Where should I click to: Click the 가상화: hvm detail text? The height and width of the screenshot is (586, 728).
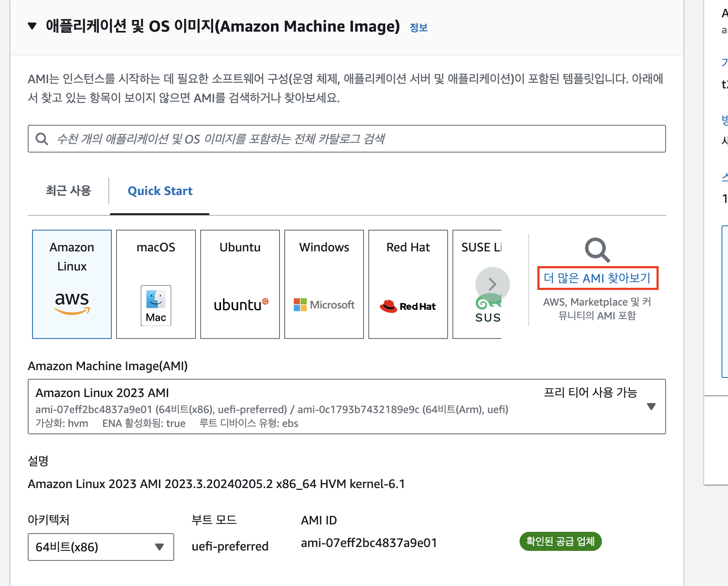coord(62,423)
